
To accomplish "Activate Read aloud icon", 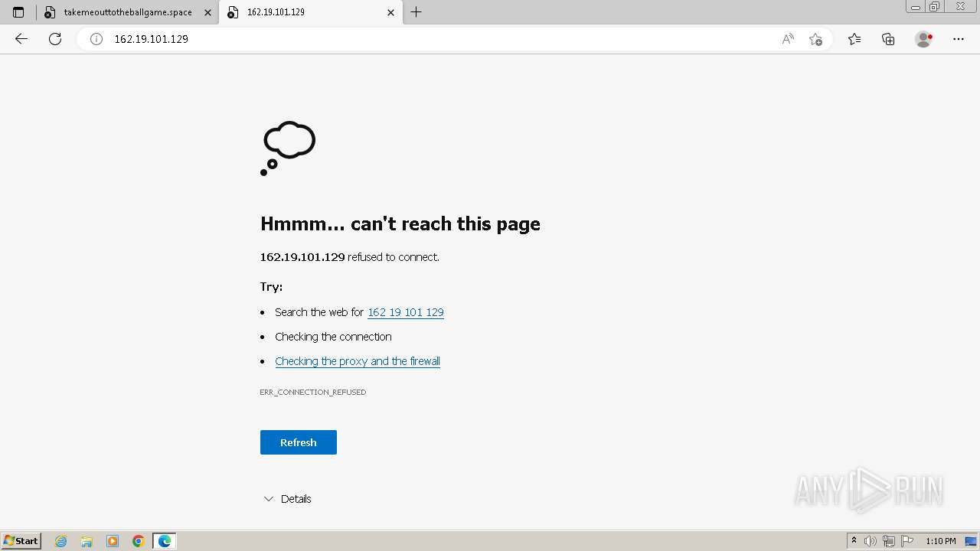I will (x=788, y=39).
